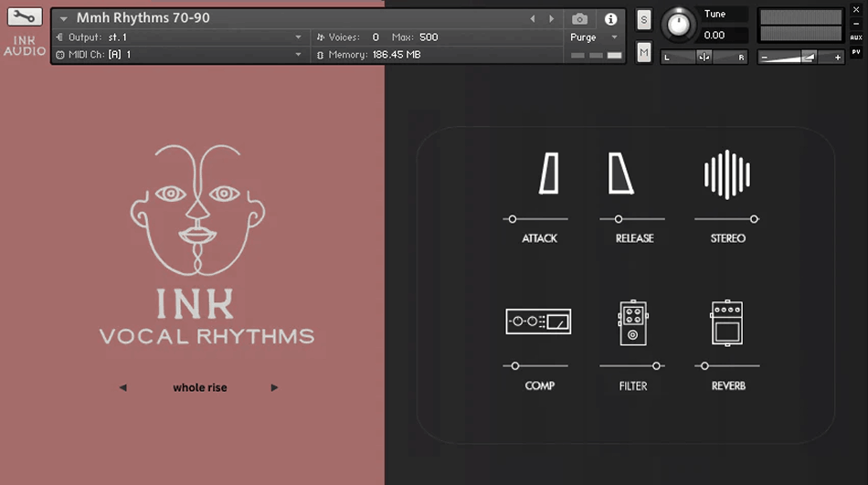The width and height of the screenshot is (868, 485).
Task: Select next preset after whole rise
Action: (274, 387)
